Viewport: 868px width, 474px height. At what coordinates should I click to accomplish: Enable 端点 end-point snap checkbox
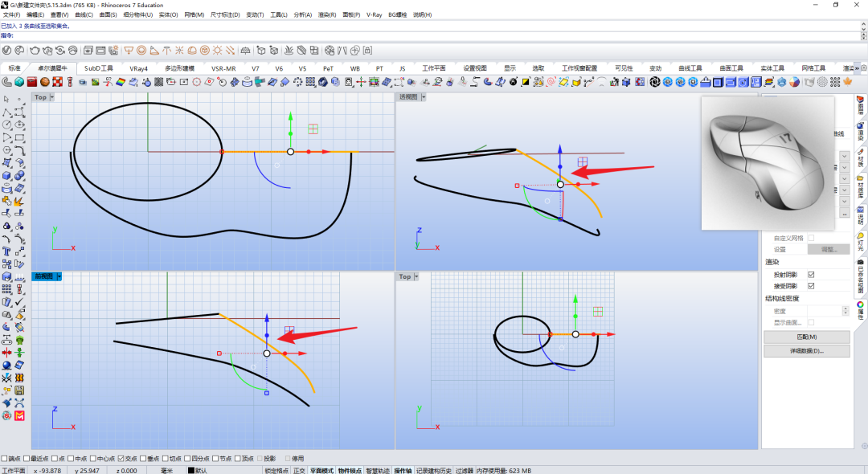(5, 459)
